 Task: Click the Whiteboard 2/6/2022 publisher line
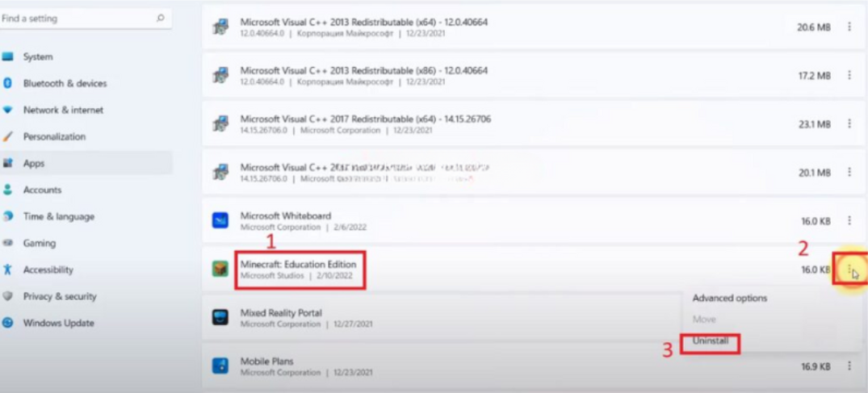point(303,227)
